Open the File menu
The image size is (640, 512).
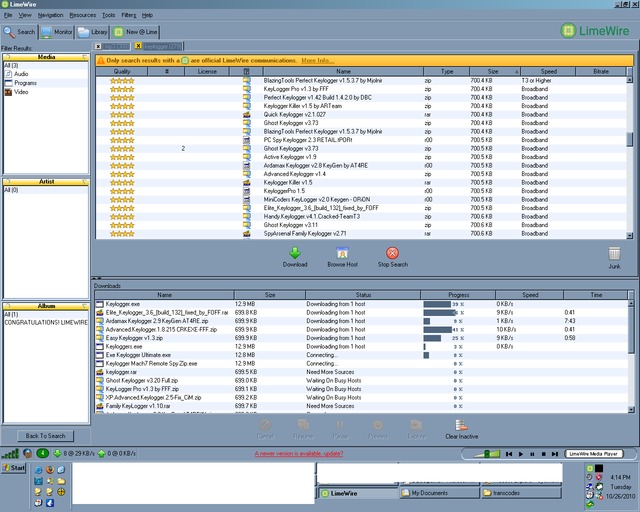[x=8, y=15]
